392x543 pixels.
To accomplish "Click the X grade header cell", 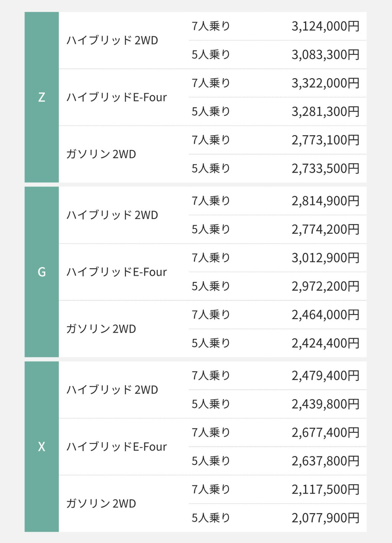I will 42,447.
